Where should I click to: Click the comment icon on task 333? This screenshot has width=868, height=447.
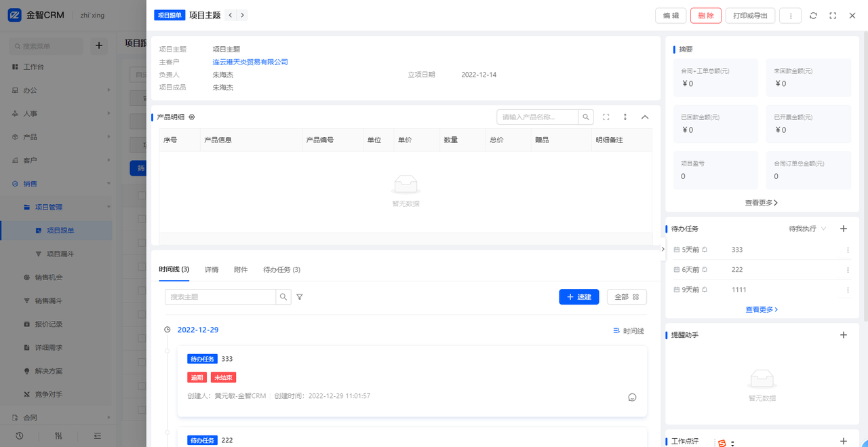pyautogui.click(x=632, y=397)
